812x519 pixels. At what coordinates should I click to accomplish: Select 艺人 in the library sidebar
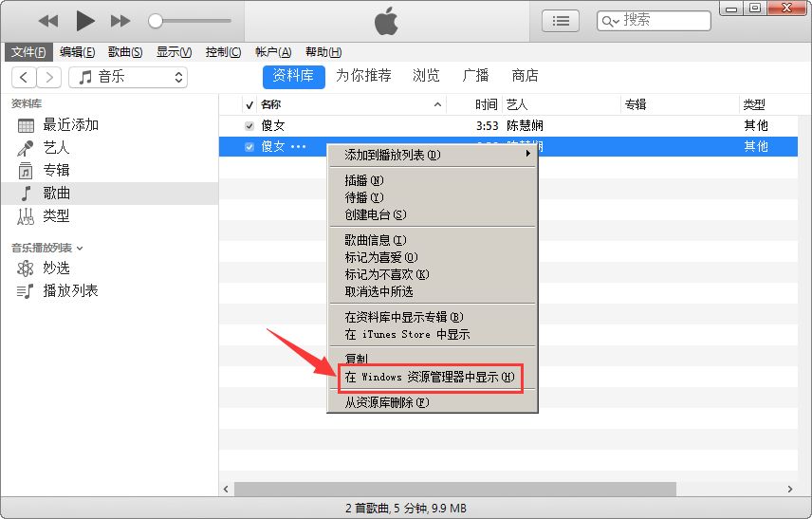(x=56, y=148)
